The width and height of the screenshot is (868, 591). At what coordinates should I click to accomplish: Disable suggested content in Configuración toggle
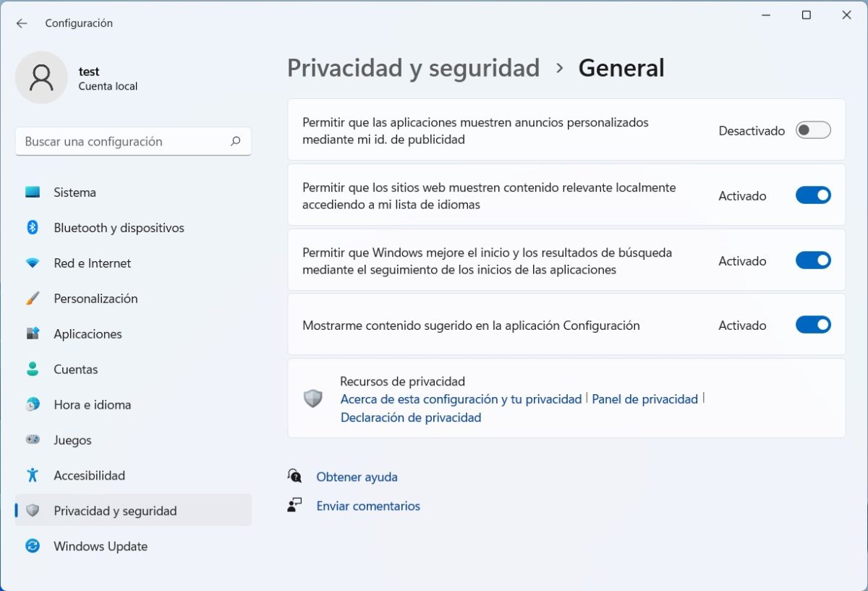pos(813,325)
